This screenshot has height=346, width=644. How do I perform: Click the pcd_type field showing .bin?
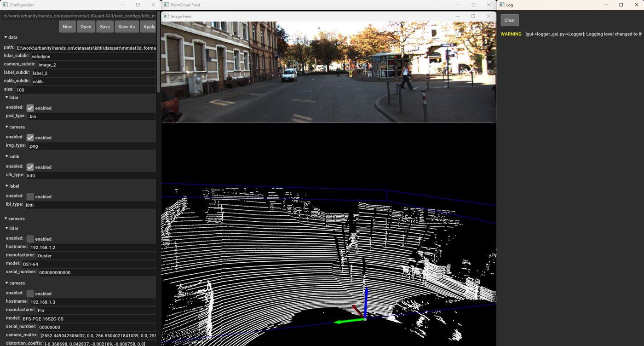[x=92, y=116]
